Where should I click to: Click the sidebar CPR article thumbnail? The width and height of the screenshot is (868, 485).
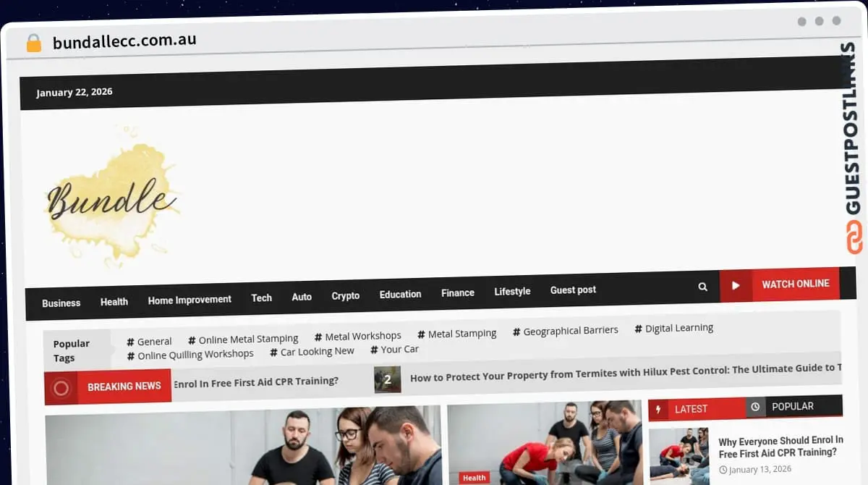coord(679,455)
